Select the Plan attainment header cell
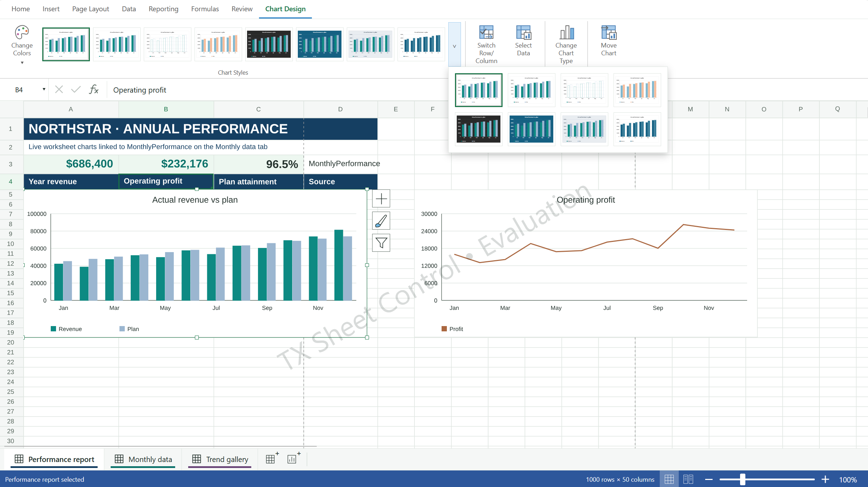 tap(259, 181)
